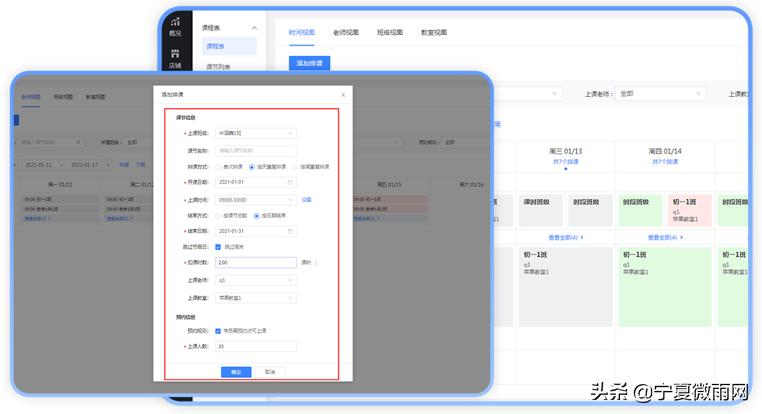The image size is (762, 414).
Task: Focus the 结束日期 2021-01-31 field
Action: (256, 231)
